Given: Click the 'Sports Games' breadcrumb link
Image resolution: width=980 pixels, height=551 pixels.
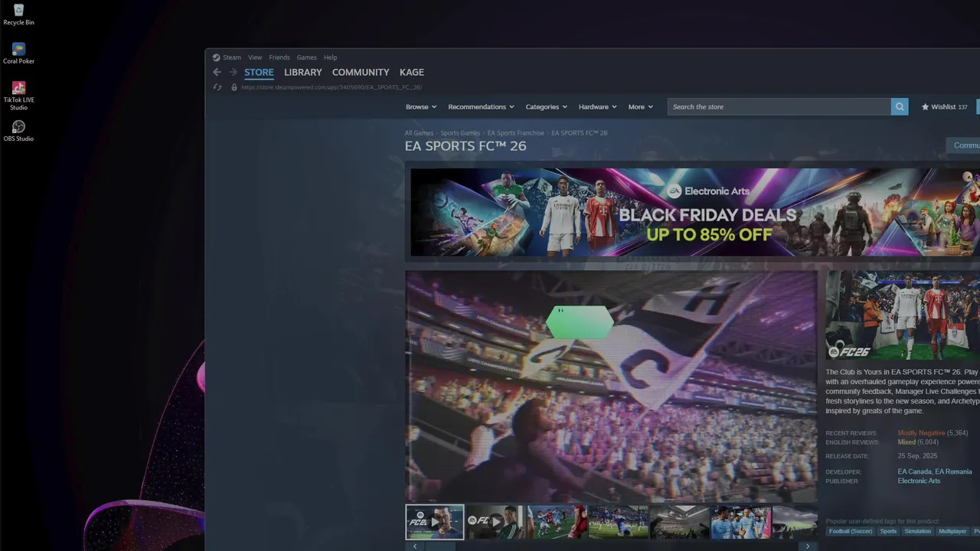Looking at the screenshot, I should 460,133.
